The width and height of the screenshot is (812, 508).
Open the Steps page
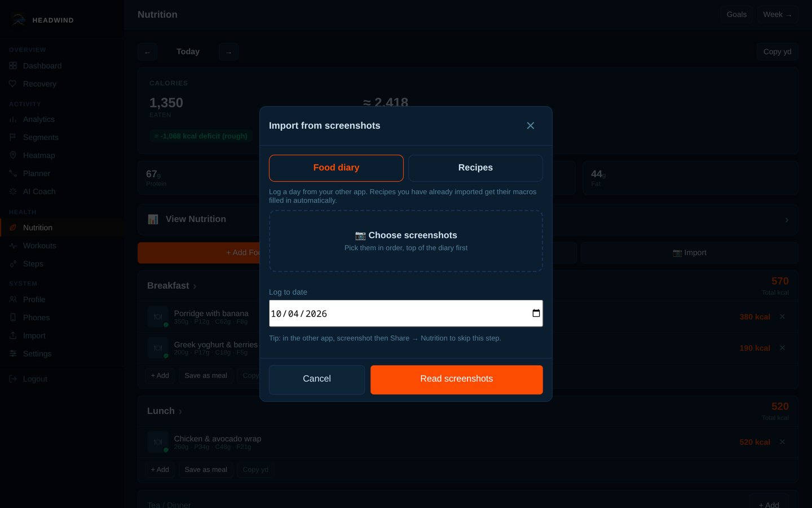[62, 264]
